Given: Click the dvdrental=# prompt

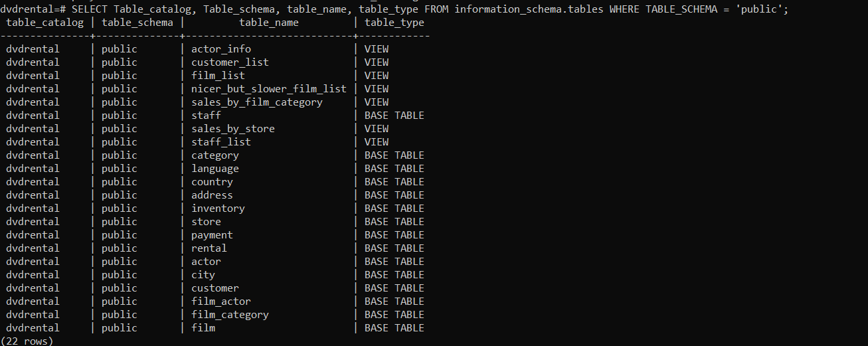Looking at the screenshot, I should [x=33, y=9].
